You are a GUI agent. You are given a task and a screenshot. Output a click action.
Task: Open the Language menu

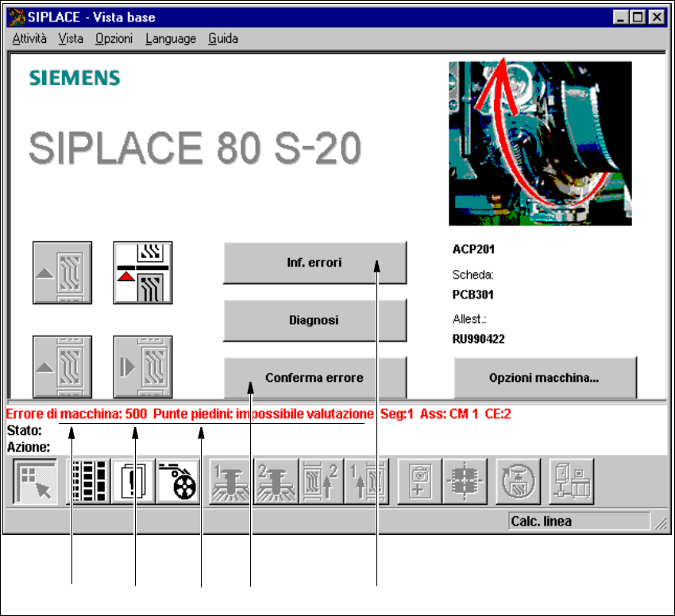point(171,39)
